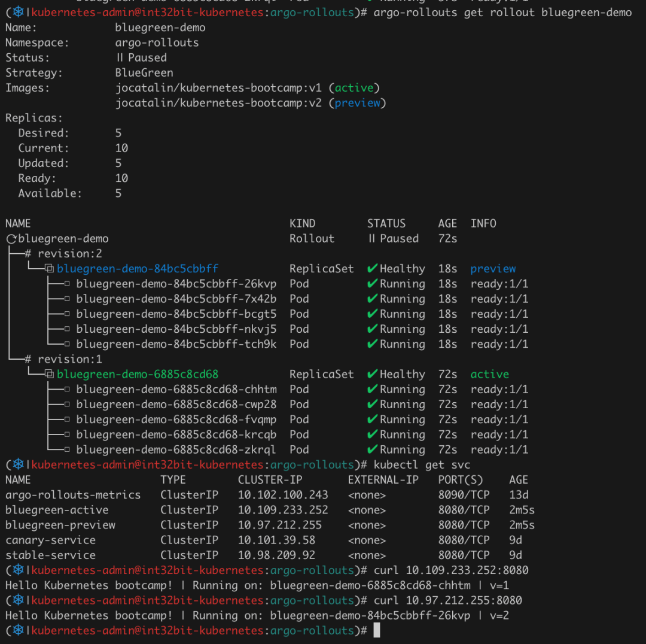646x644 pixels.
Task: Click the green Running checkmark for pod zkrql
Action: 372,449
